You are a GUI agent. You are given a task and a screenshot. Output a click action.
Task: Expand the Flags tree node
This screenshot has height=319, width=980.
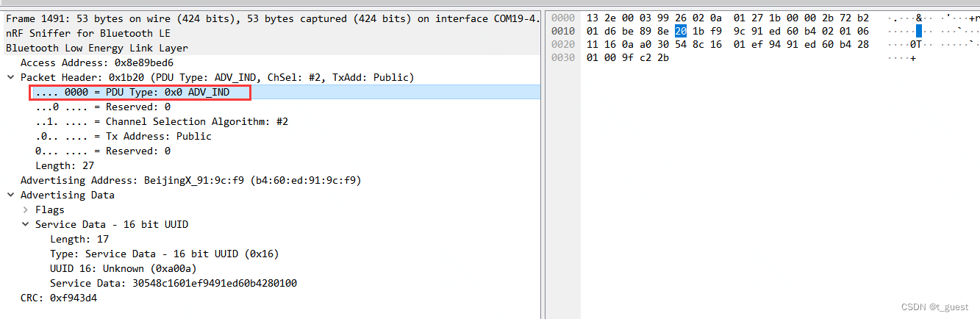26,209
